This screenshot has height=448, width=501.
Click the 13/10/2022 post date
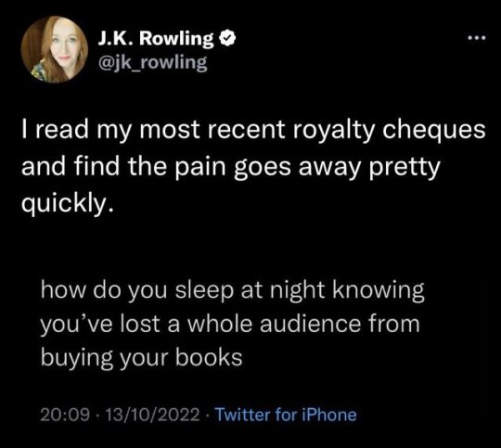(152, 415)
